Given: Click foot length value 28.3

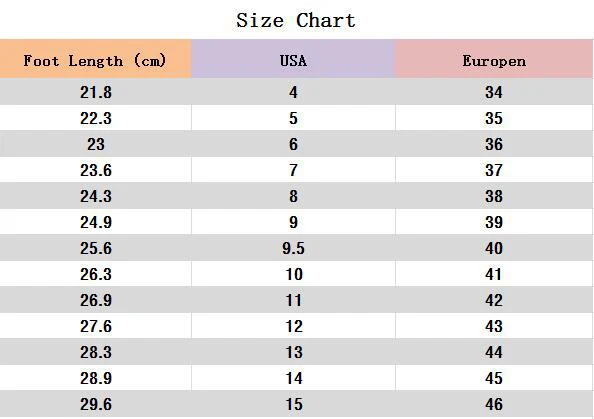Looking at the screenshot, I should pyautogui.click(x=96, y=352).
